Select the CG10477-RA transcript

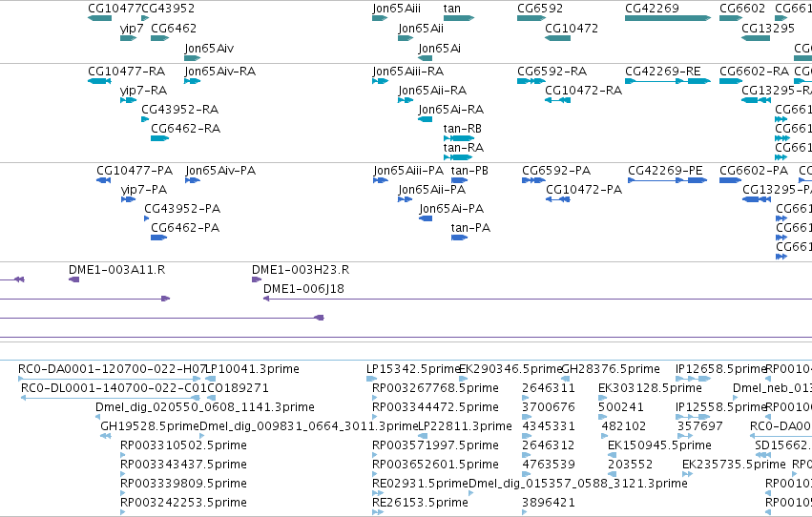(x=100, y=81)
